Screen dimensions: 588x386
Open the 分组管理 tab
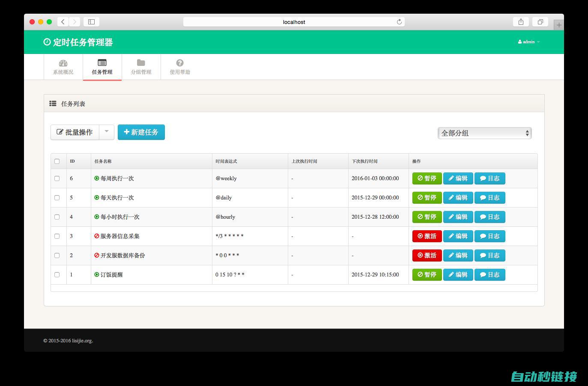(x=141, y=67)
